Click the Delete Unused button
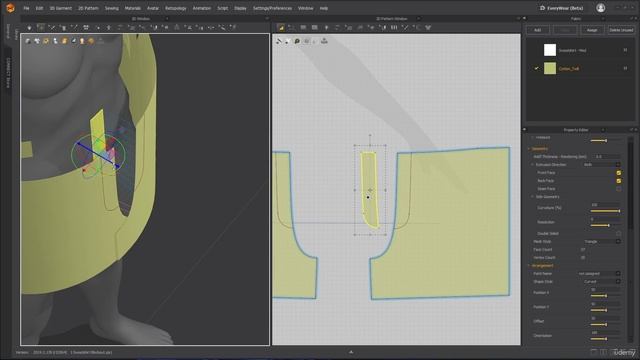The width and height of the screenshot is (640, 360). pos(621,30)
